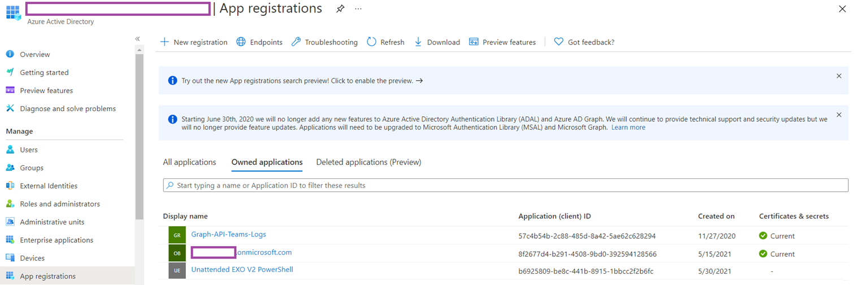Enable the new App registrations search preview

click(302, 81)
